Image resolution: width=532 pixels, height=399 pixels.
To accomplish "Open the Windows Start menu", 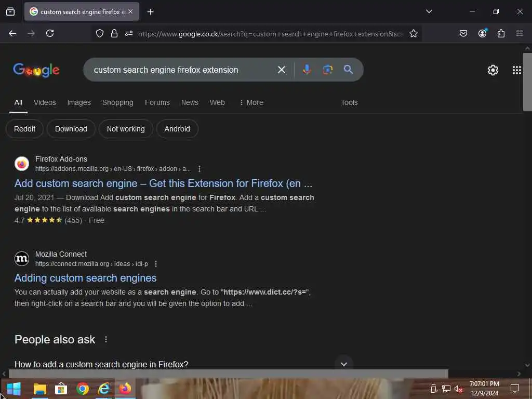I will pos(14,389).
